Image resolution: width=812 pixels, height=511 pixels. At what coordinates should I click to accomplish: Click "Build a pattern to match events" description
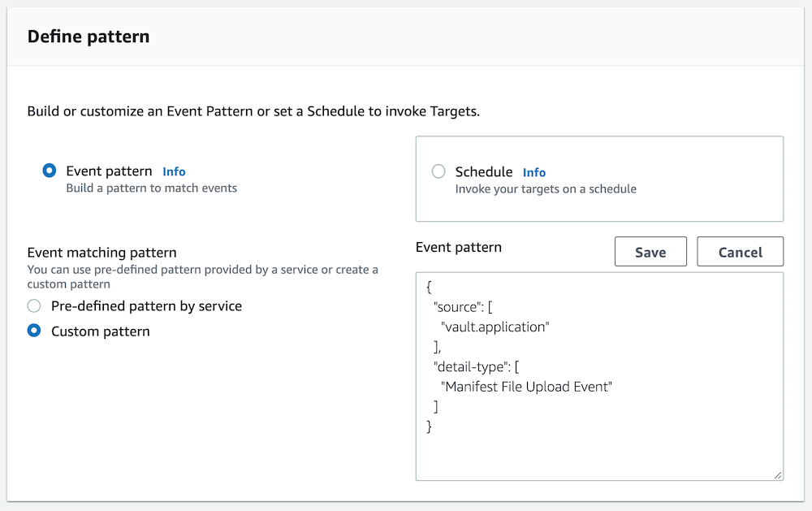coord(151,188)
